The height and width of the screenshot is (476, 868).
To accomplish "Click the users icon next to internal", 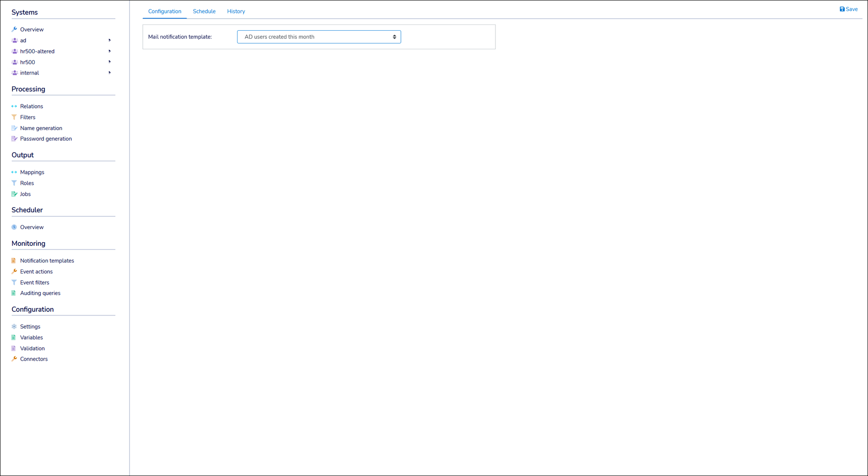I will point(14,72).
